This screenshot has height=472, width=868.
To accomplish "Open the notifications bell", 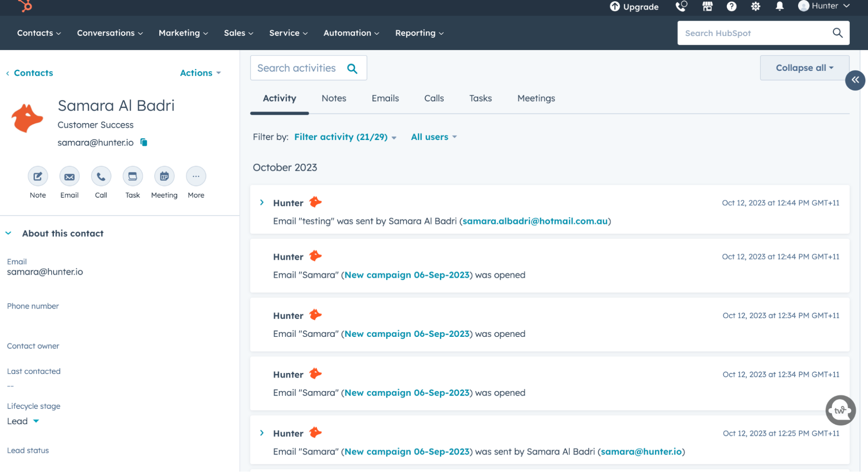I will [779, 6].
